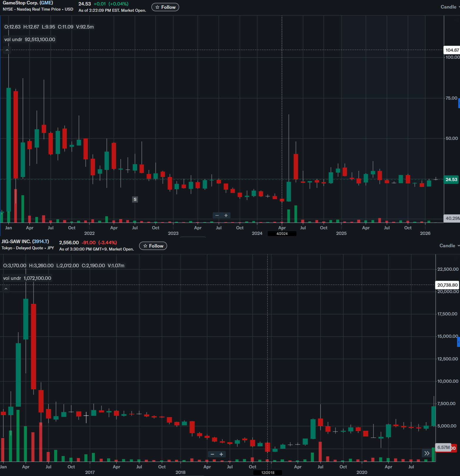
Task: Click the JIG-SAW OHLC readout starting 'O:3,170.00'
Action: click(x=64, y=265)
